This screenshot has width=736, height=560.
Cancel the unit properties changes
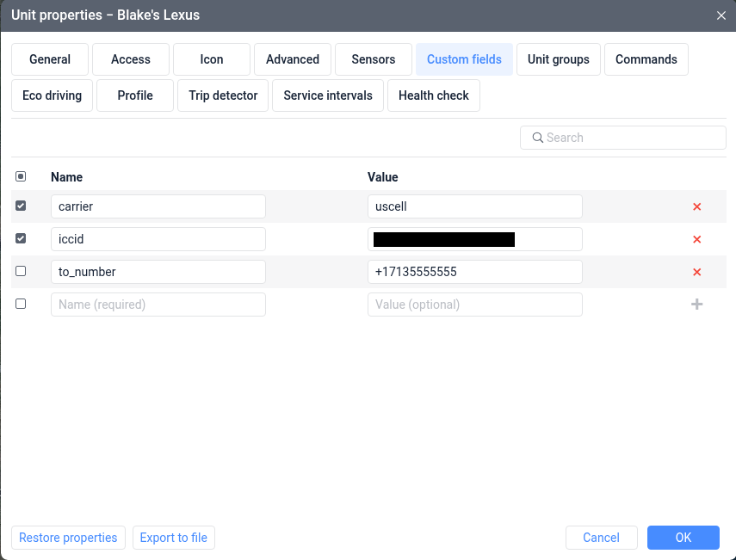[601, 538]
